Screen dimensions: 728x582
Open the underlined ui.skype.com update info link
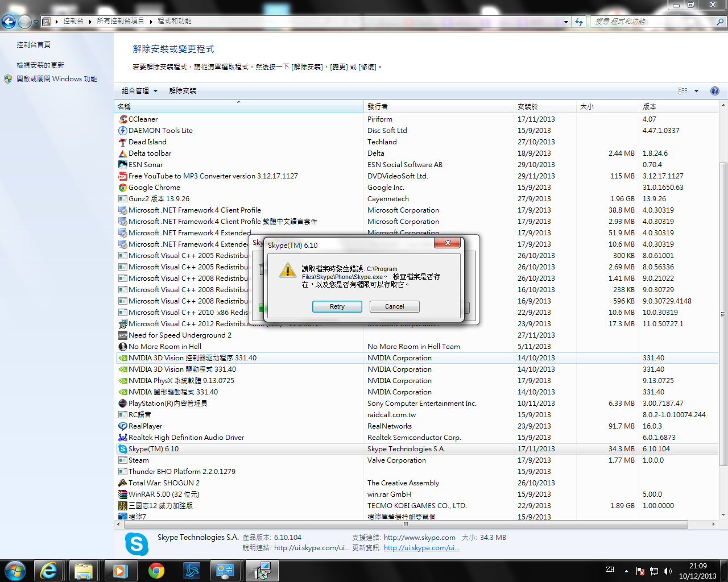click(x=421, y=548)
